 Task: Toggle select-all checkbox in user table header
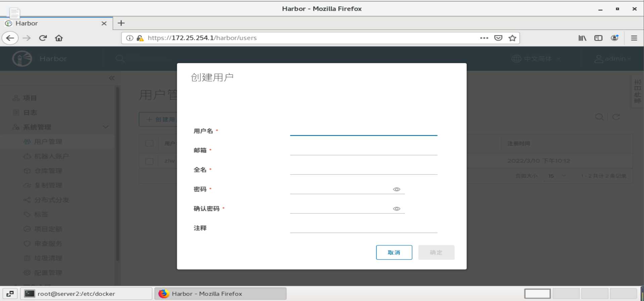tap(149, 144)
